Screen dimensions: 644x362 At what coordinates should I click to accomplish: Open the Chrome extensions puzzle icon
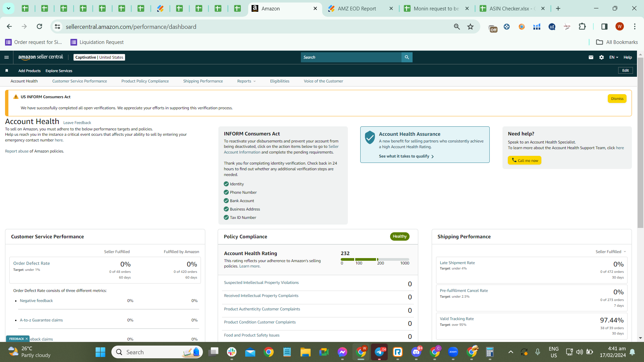[x=582, y=26]
